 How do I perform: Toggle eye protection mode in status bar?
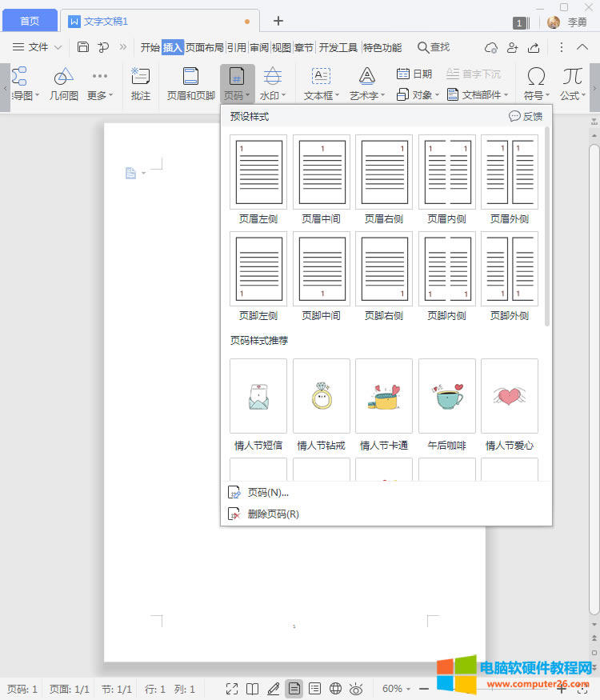(356, 688)
